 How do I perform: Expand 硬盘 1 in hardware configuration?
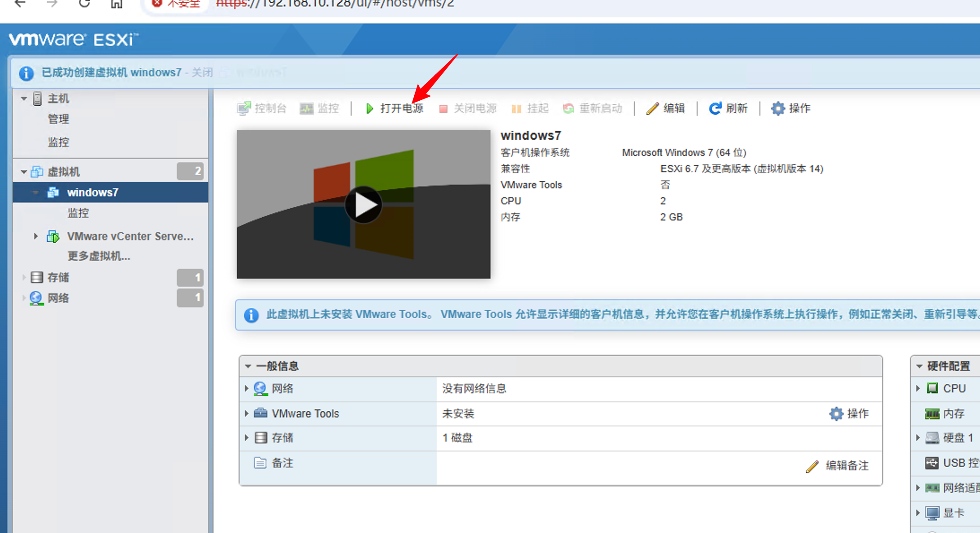coord(918,438)
